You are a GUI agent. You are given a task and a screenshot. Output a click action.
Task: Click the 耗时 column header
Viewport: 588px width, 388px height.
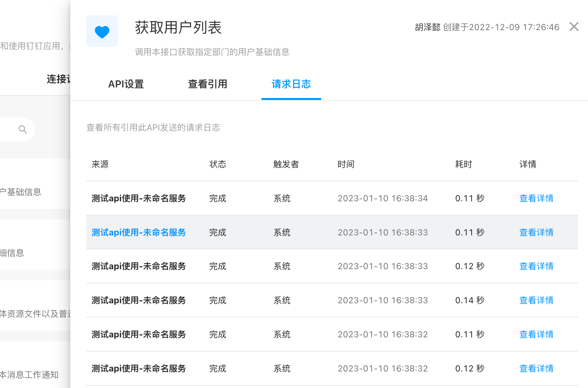463,164
